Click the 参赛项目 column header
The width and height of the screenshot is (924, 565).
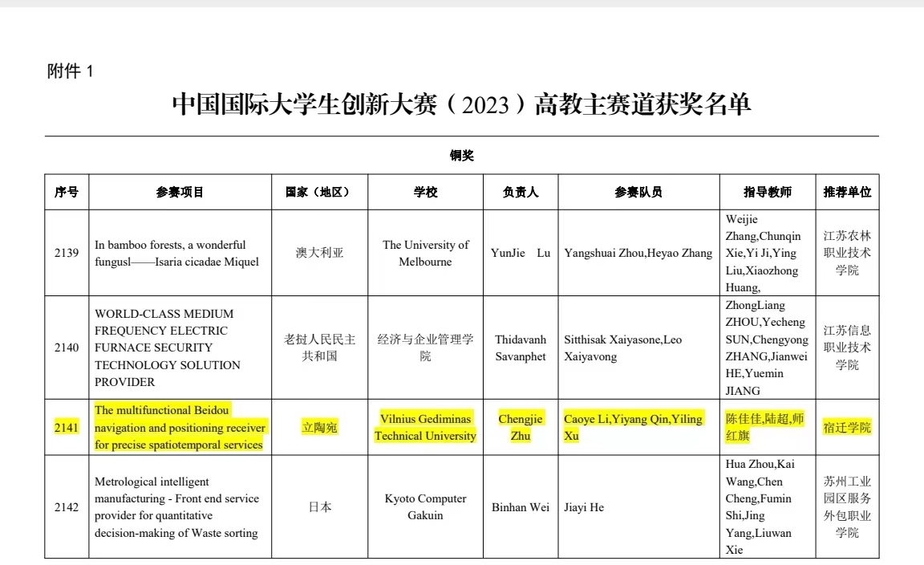coord(180,193)
